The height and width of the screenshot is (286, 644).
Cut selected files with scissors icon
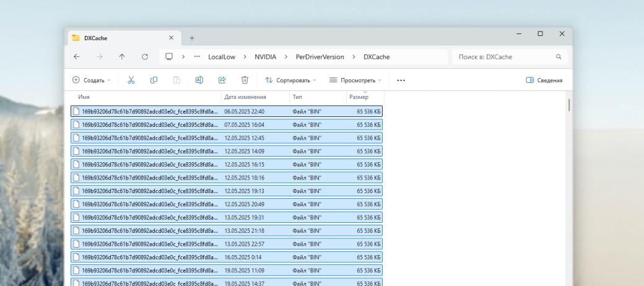[x=131, y=80]
